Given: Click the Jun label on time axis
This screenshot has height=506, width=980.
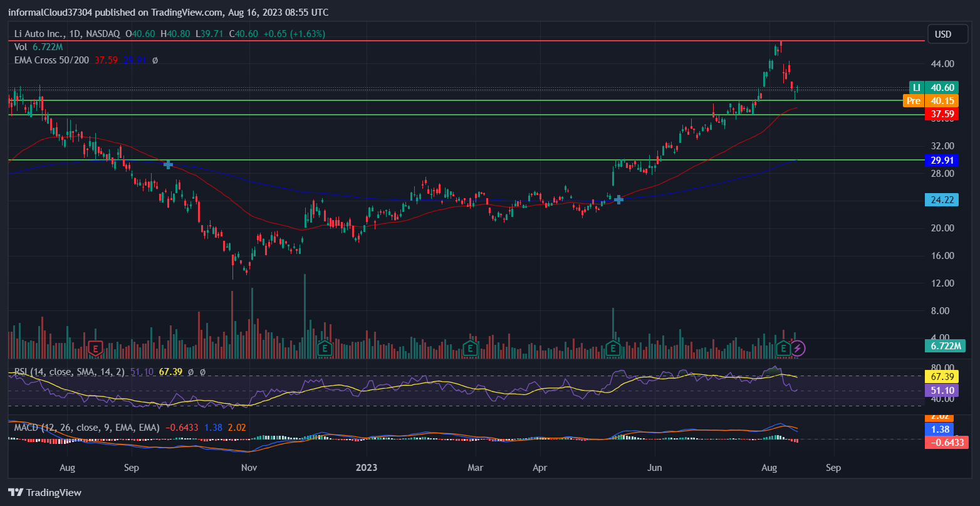Looking at the screenshot, I should (x=654, y=468).
